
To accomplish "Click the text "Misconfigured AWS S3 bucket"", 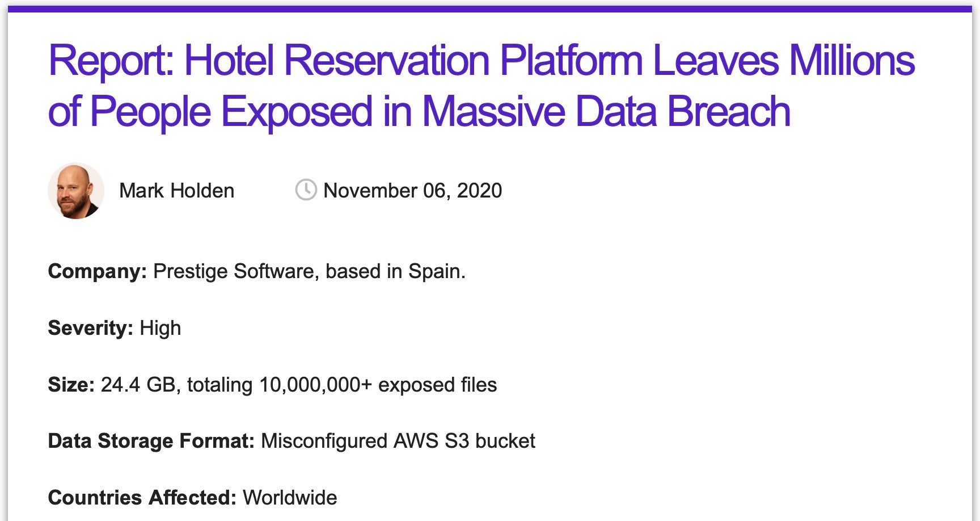I will coord(398,441).
